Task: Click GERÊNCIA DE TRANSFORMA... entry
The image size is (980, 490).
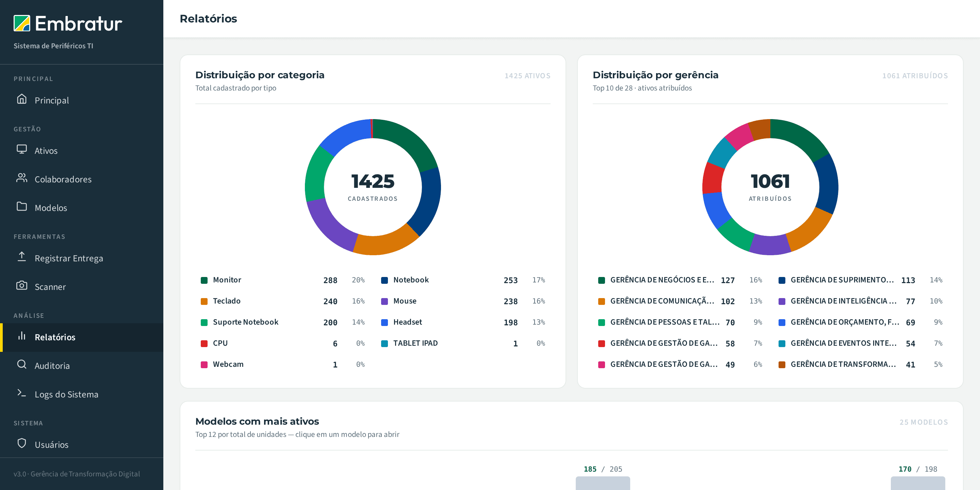Action: click(x=861, y=364)
